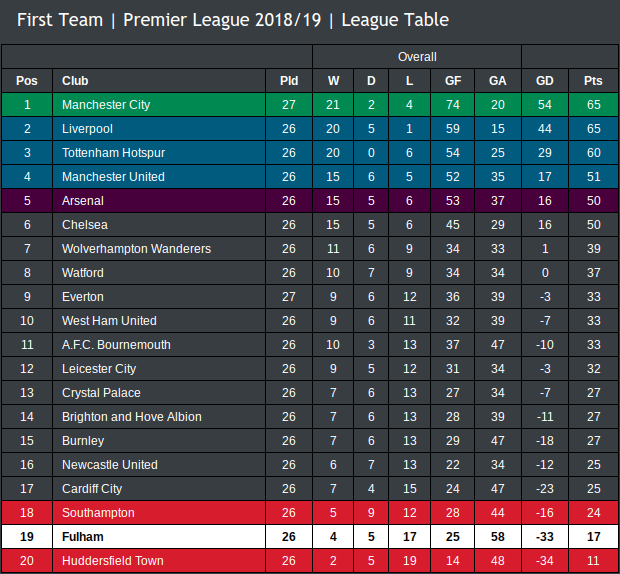Image resolution: width=620 pixels, height=574 pixels.
Task: Open the Liverpool club entry
Action: 87,129
